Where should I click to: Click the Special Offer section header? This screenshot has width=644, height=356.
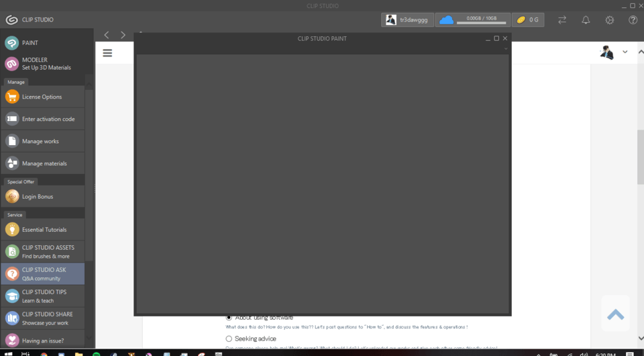coord(21,182)
